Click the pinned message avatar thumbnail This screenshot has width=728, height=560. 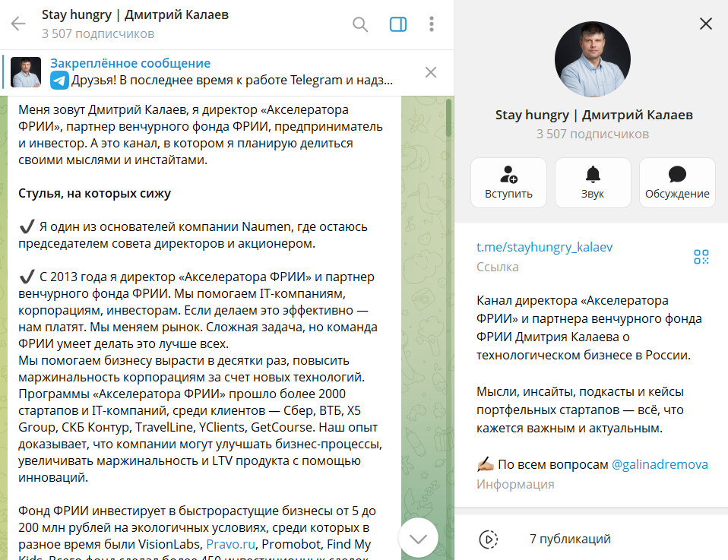click(26, 72)
